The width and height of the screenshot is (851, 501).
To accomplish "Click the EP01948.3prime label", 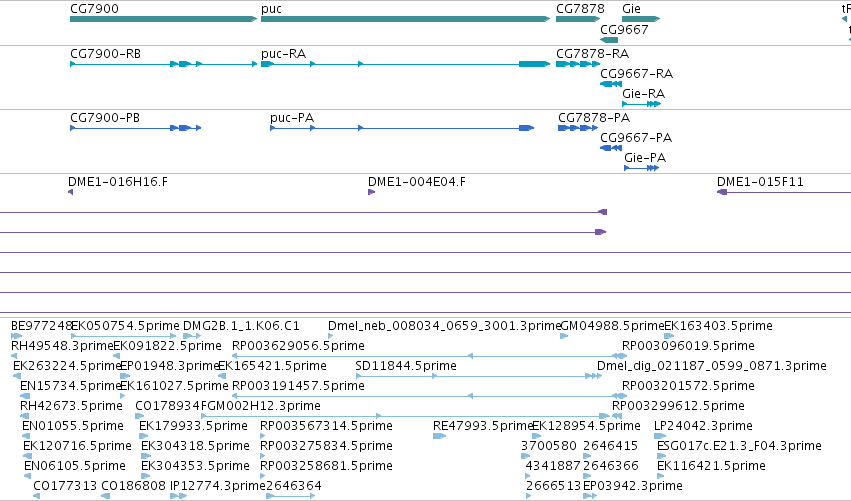I will coord(168,366).
